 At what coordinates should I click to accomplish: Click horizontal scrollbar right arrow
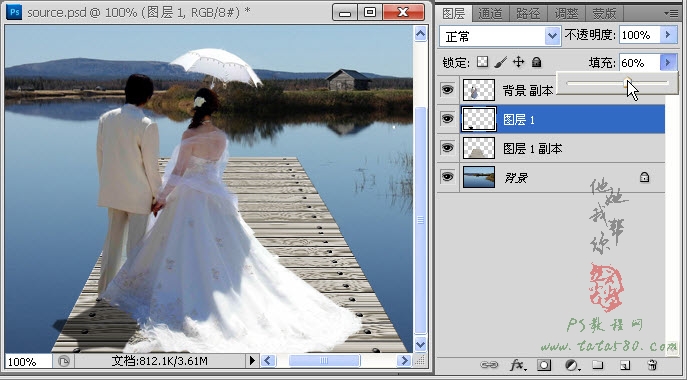pyautogui.click(x=404, y=361)
